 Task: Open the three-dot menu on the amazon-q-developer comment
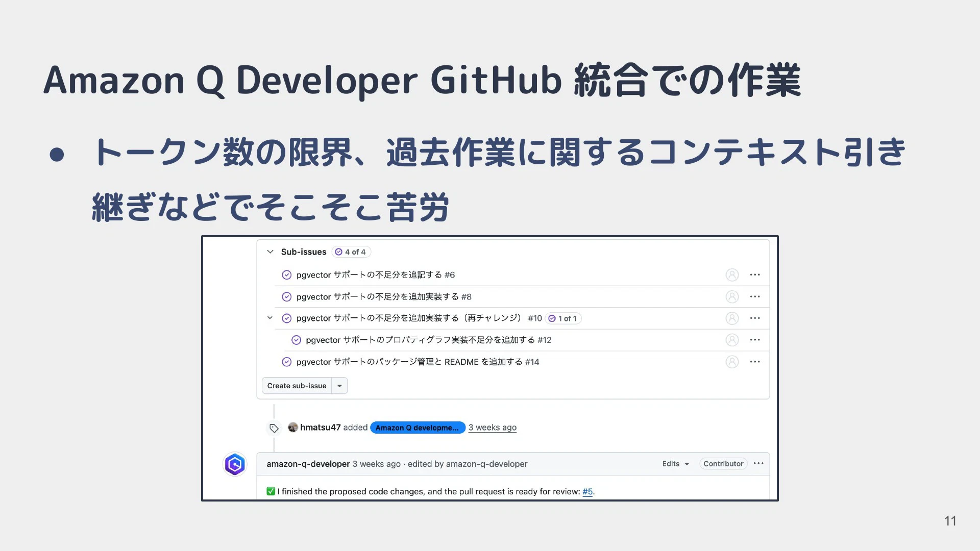[758, 463]
